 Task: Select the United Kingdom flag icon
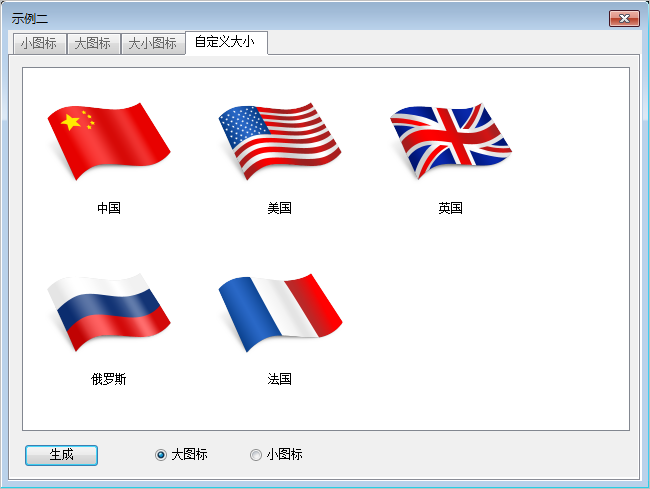[451, 141]
